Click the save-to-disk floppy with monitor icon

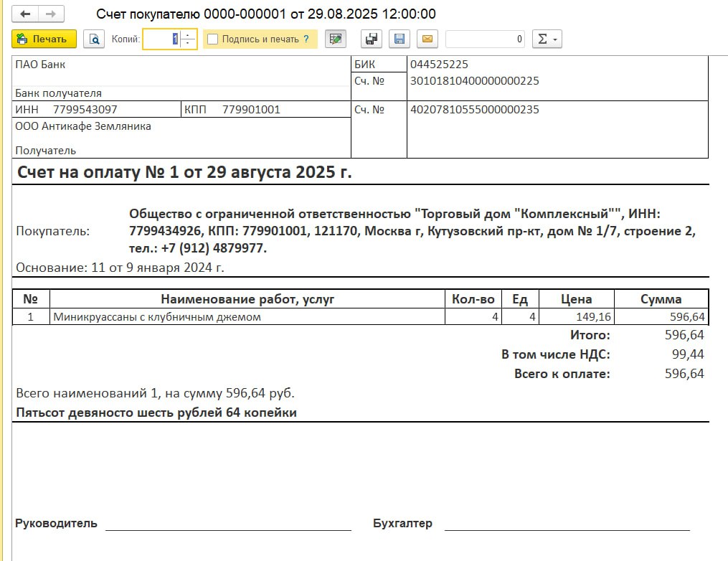(371, 39)
